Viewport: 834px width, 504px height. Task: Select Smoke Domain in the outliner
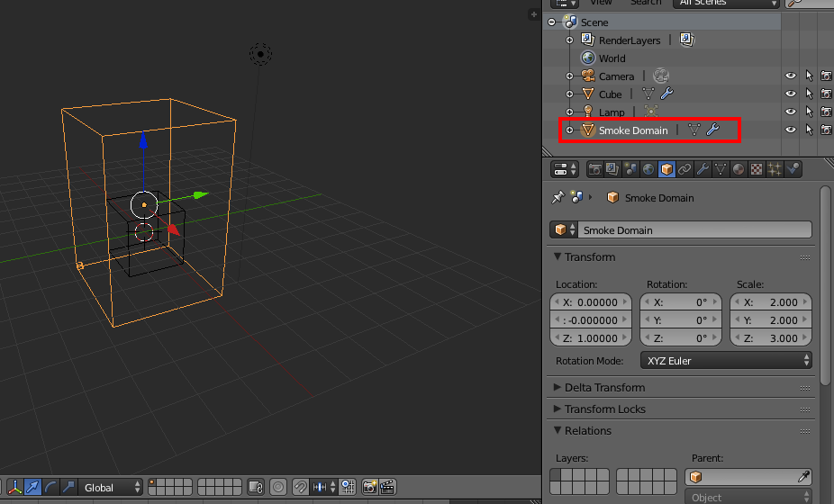(x=633, y=130)
